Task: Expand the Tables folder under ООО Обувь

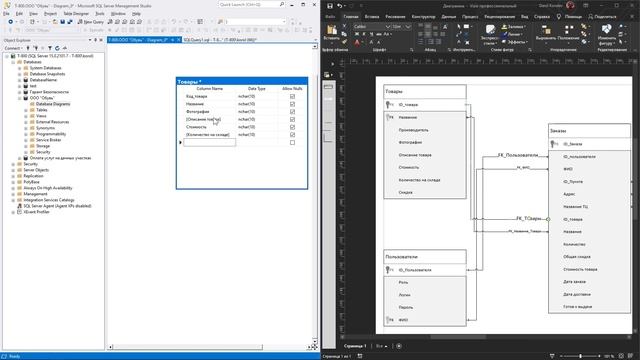Action: pos(26,110)
